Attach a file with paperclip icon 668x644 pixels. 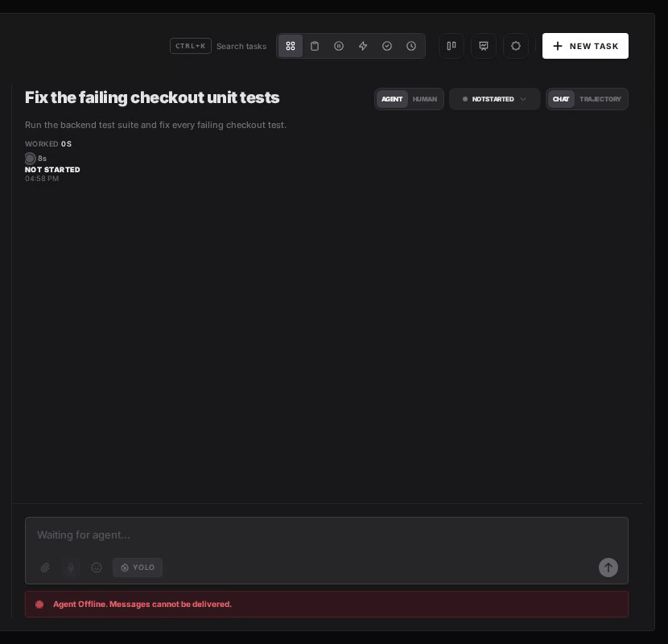[x=45, y=568]
